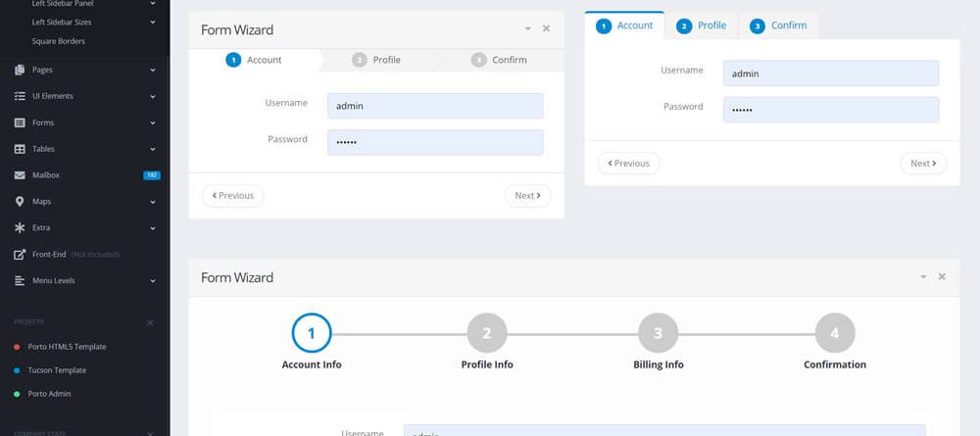
Task: Click the Extra asterisk icon
Action: coord(20,228)
